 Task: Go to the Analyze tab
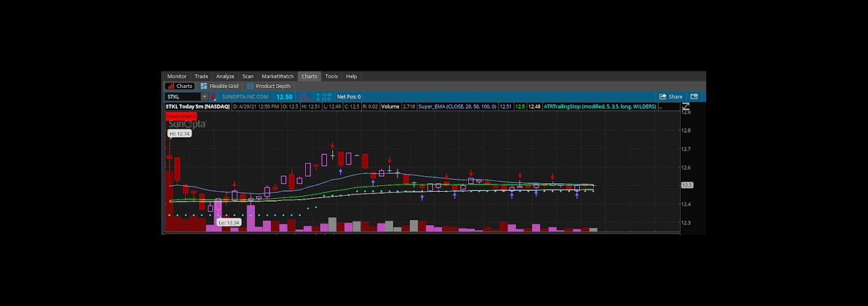[x=225, y=76]
